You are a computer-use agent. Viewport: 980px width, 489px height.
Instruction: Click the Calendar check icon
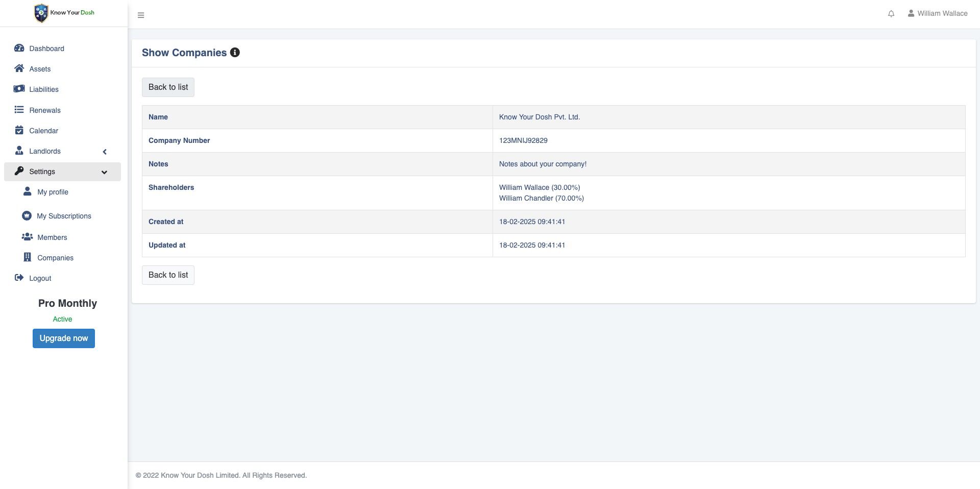[19, 130]
